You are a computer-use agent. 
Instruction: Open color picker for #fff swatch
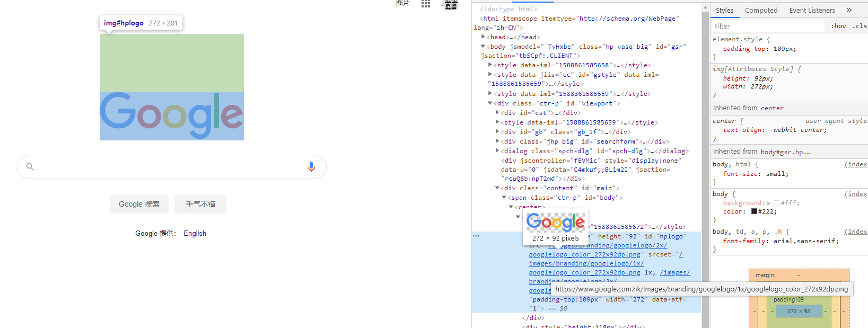point(776,203)
